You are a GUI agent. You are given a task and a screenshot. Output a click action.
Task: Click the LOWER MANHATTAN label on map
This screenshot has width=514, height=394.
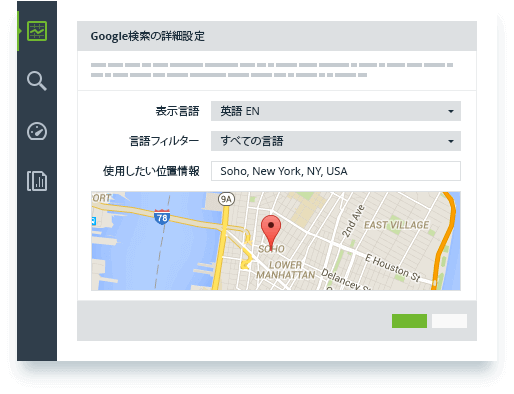(285, 270)
